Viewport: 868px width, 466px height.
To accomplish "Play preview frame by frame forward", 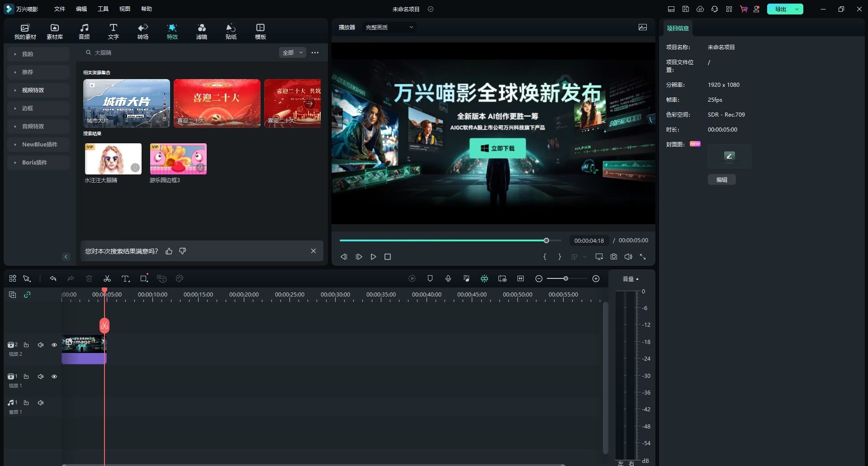I will (359, 257).
